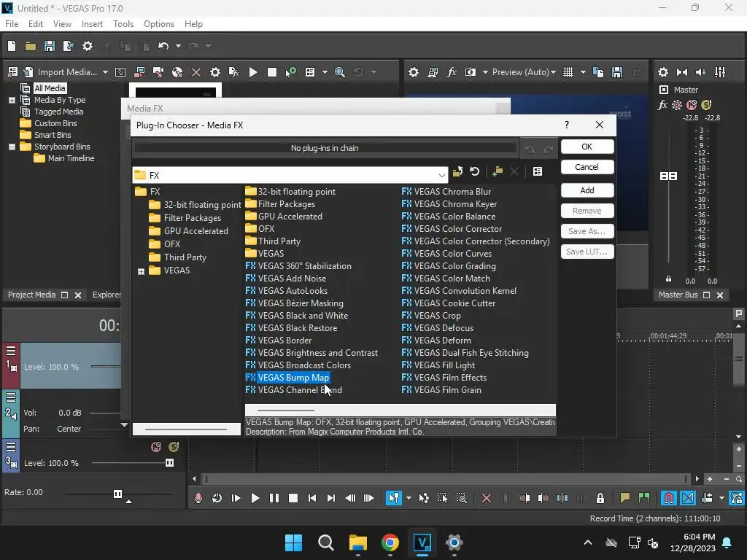Click Refresh icon in Plug-In Chooser

(474, 171)
